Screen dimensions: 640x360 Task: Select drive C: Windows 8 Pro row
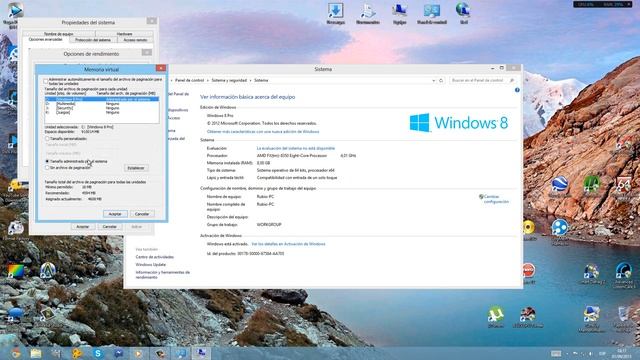pos(102,99)
